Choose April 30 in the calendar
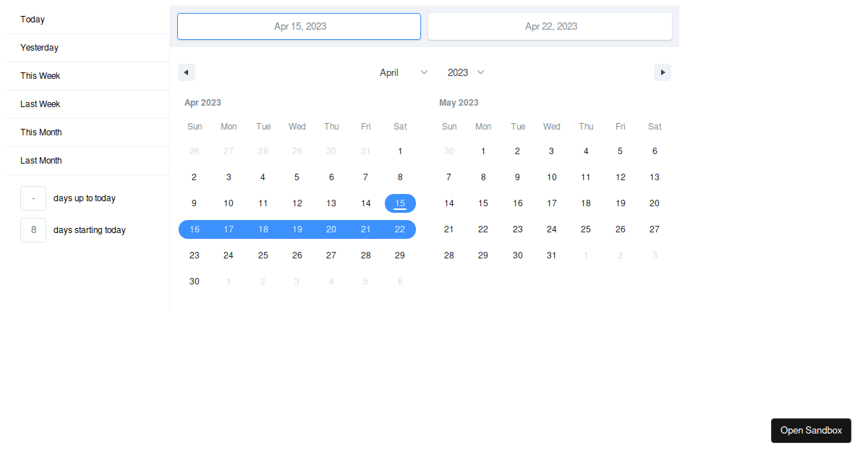The width and height of the screenshot is (868, 456). point(194,282)
